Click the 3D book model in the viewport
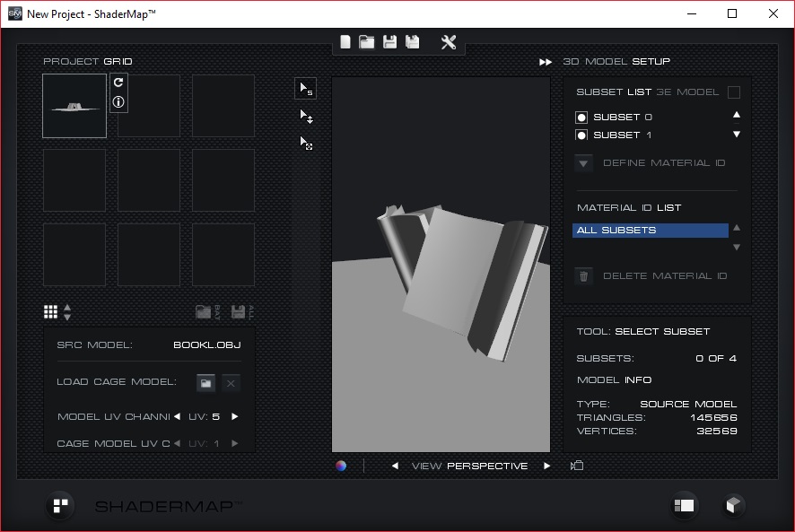This screenshot has width=795, height=532. click(x=461, y=282)
